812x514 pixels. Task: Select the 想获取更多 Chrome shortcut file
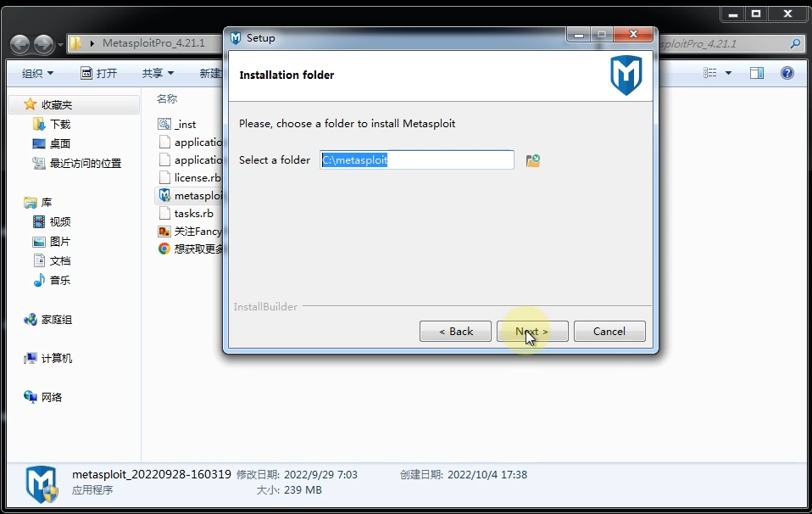(190, 249)
